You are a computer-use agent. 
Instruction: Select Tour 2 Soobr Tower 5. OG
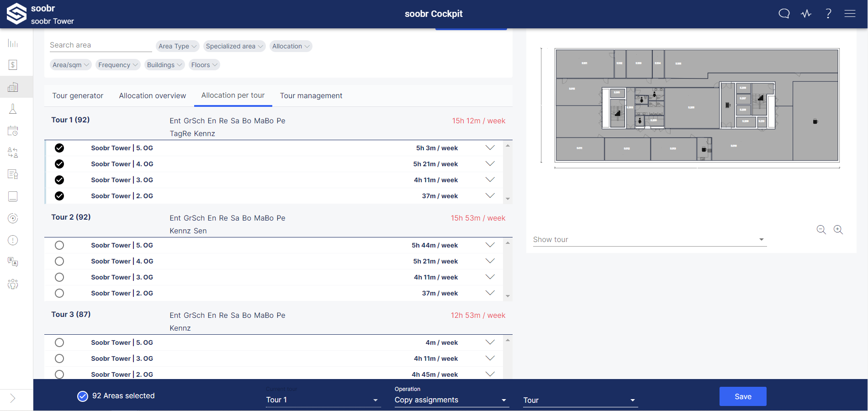coord(59,245)
